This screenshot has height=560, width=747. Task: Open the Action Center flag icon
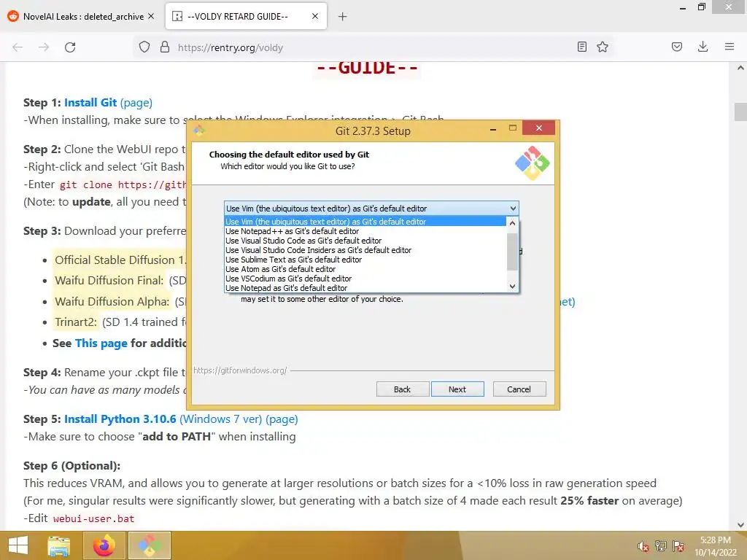coord(678,546)
